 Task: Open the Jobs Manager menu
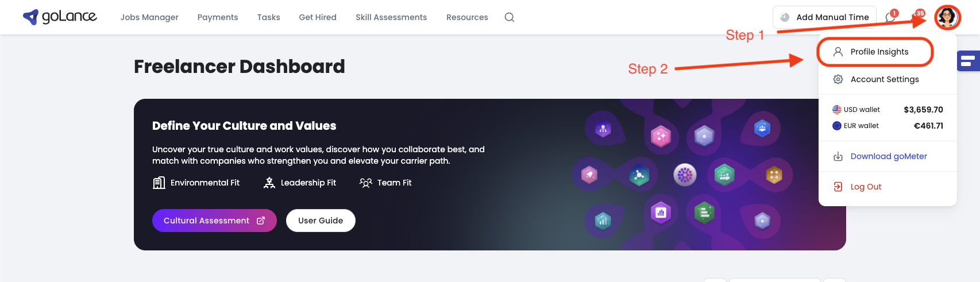pos(149,17)
